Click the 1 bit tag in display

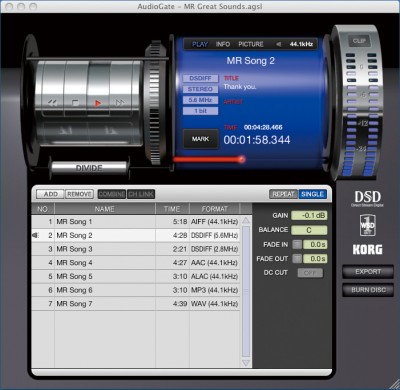(200, 111)
